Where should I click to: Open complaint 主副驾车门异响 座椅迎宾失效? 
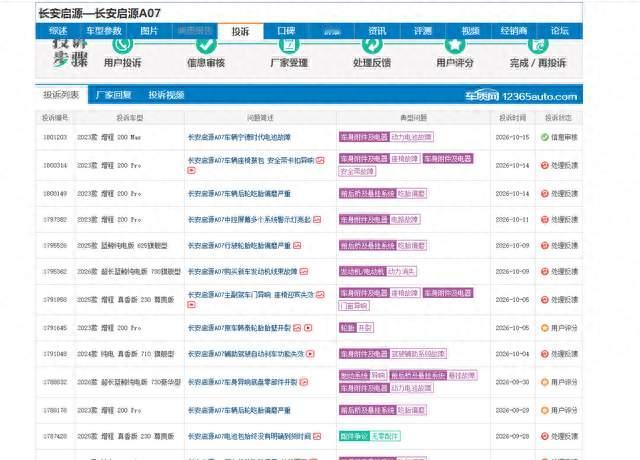pyautogui.click(x=251, y=295)
